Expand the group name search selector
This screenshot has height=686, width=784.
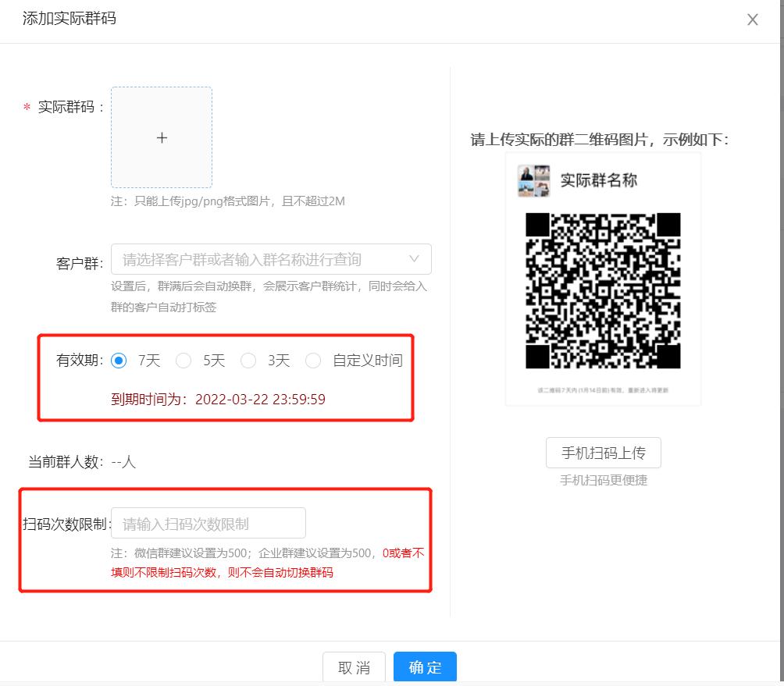[x=265, y=259]
